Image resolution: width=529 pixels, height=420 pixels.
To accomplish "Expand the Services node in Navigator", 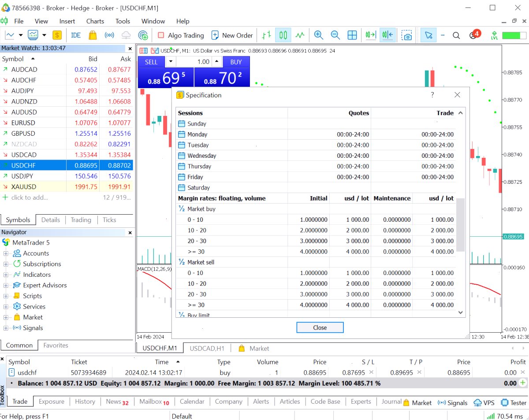I will (x=6, y=306).
